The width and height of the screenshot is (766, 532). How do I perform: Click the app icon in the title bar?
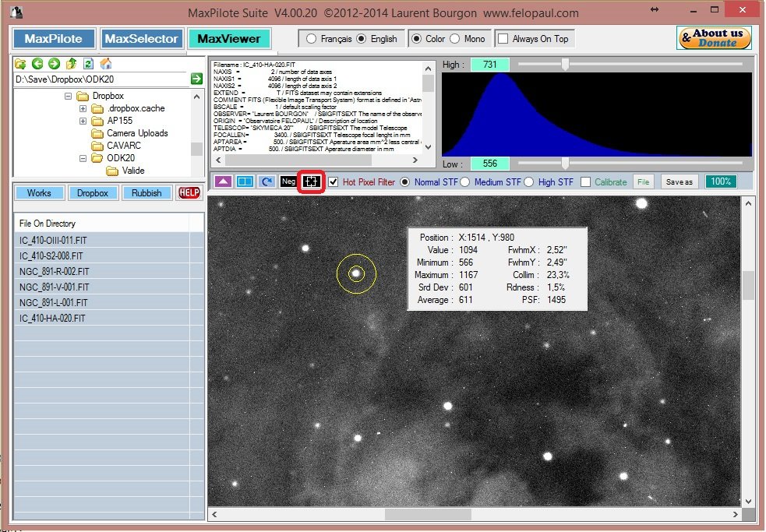tap(16, 12)
